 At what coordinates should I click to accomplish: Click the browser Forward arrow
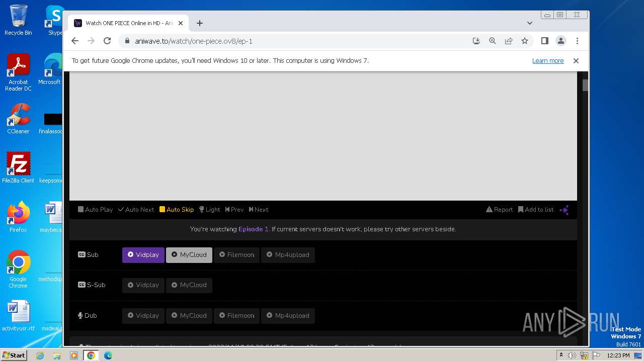coord(91,41)
